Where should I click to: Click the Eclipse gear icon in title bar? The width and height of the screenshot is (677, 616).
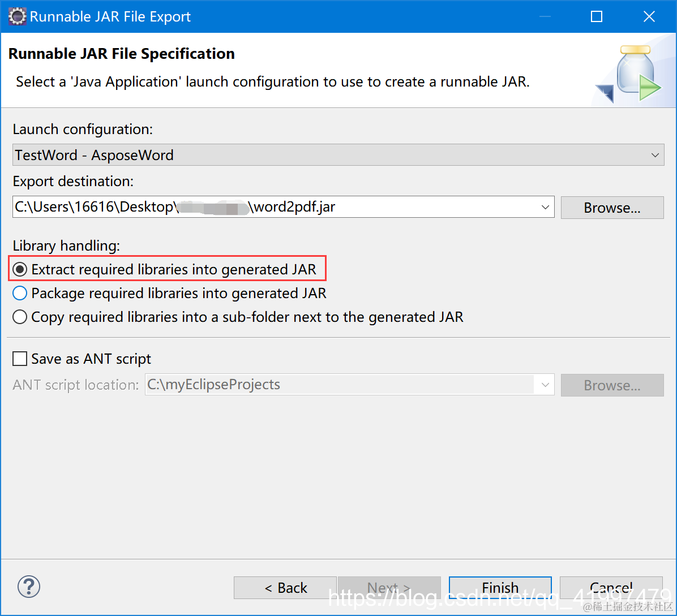[18, 16]
